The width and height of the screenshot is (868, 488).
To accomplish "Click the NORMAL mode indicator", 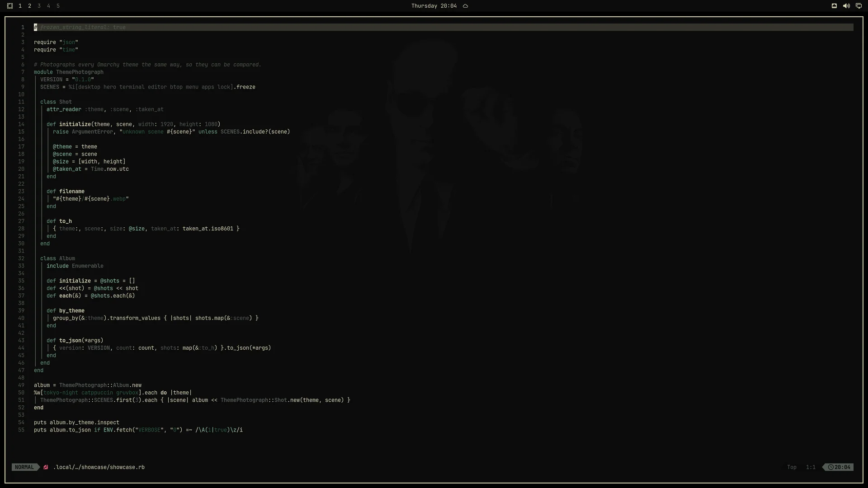I will pyautogui.click(x=24, y=467).
